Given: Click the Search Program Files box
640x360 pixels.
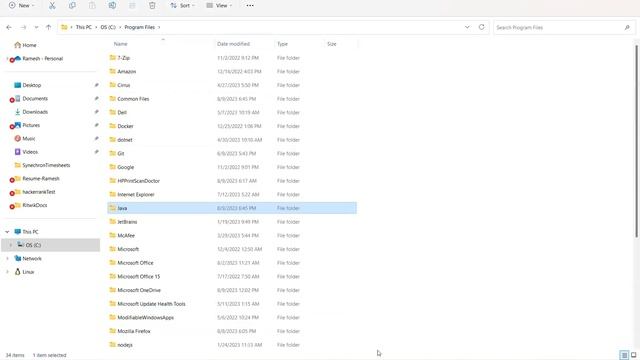Looking at the screenshot, I should tap(563, 27).
